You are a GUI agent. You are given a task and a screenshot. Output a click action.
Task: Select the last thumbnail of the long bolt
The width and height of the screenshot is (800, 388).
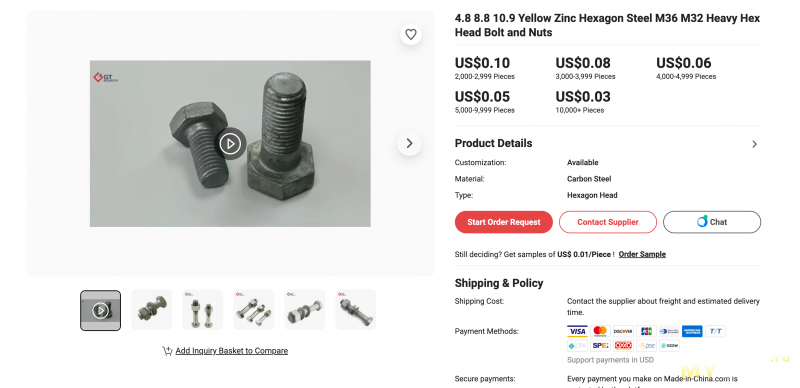[x=356, y=310]
